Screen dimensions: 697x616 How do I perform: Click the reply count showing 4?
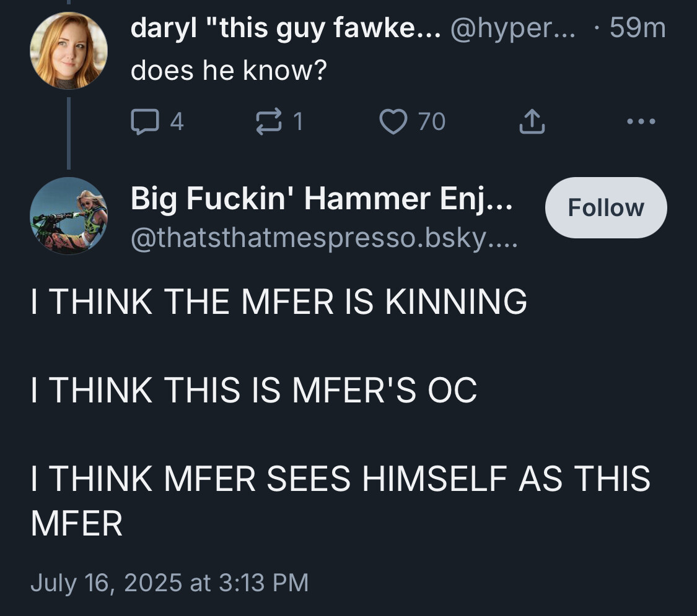176,121
